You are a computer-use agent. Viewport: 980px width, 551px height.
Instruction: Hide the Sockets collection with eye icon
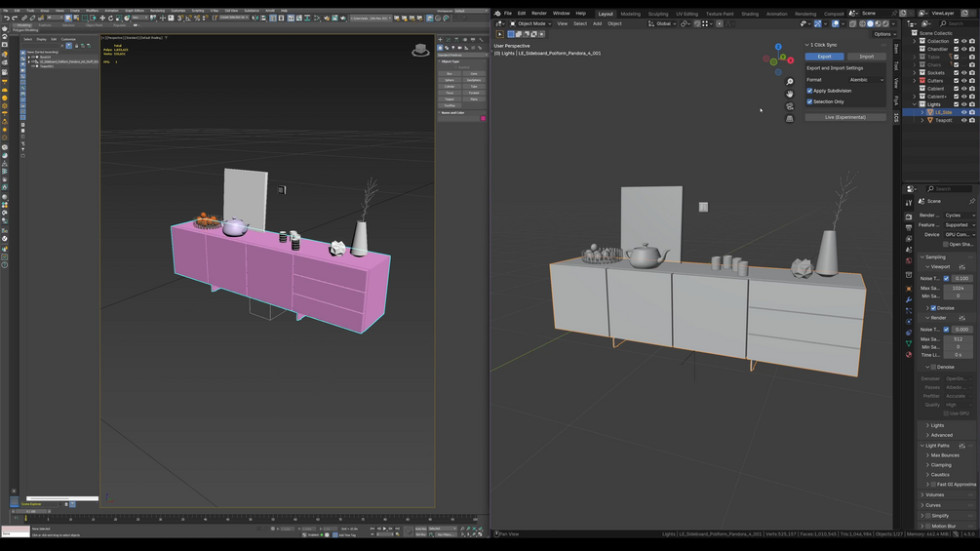pos(963,72)
